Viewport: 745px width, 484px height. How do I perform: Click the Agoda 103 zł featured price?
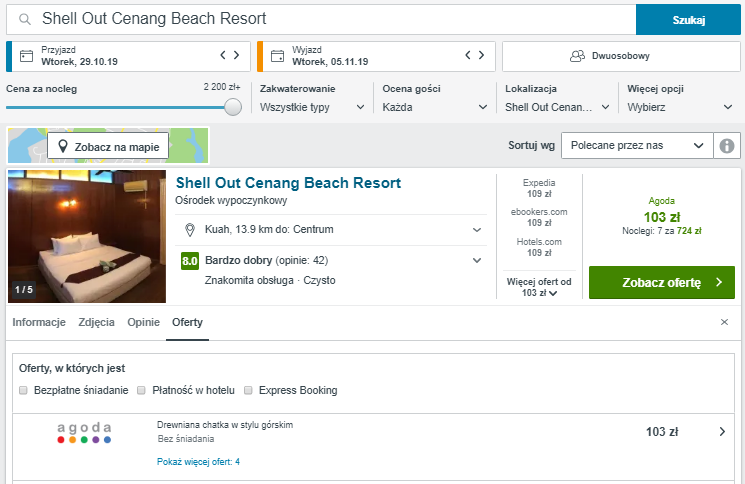(661, 217)
